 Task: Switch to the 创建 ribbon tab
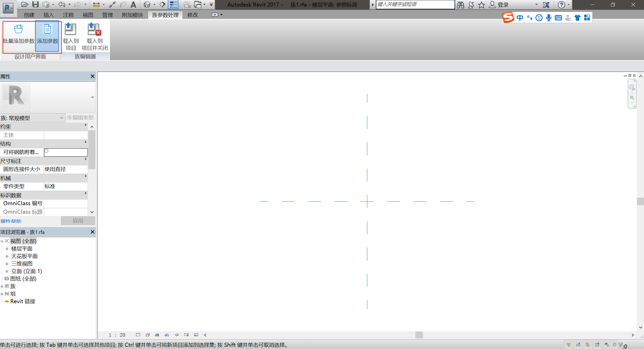point(29,15)
